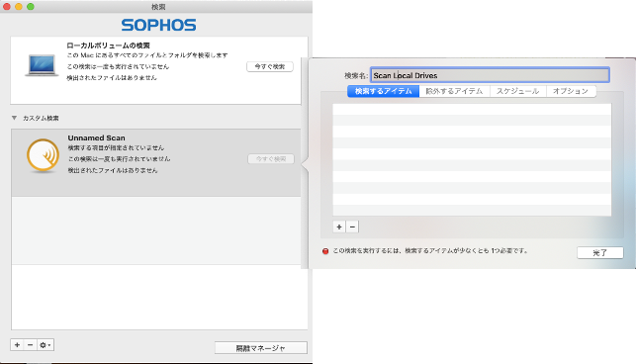Click 今すぐ検索 for local volumes
Viewport: 636px width, 364px height.
click(x=270, y=66)
